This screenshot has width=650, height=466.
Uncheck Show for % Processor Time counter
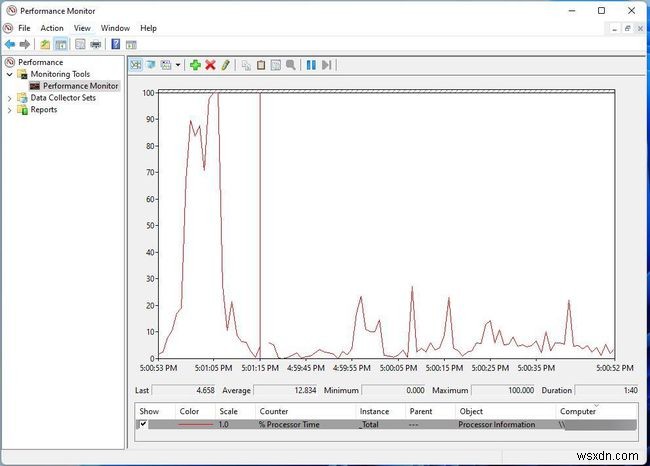[143, 424]
